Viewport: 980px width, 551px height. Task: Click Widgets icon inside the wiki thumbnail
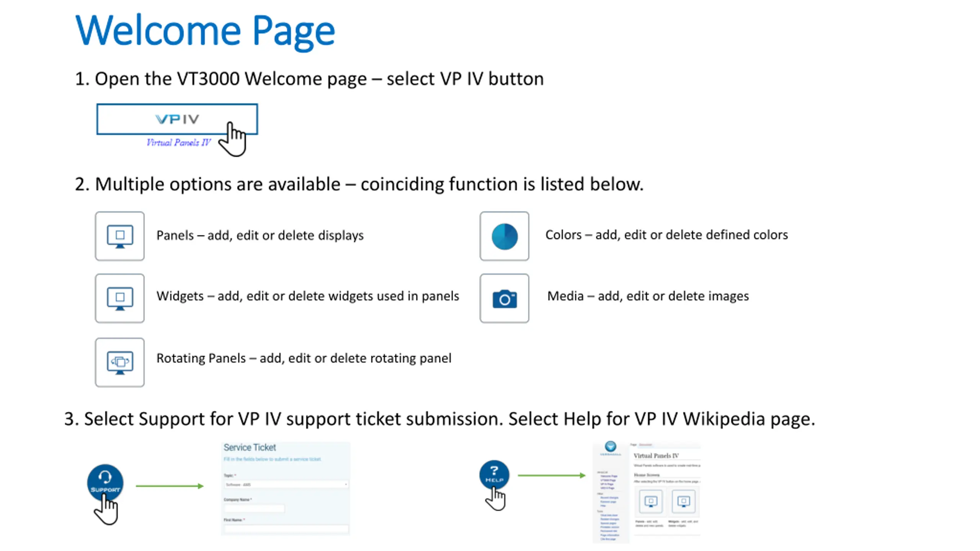(683, 501)
